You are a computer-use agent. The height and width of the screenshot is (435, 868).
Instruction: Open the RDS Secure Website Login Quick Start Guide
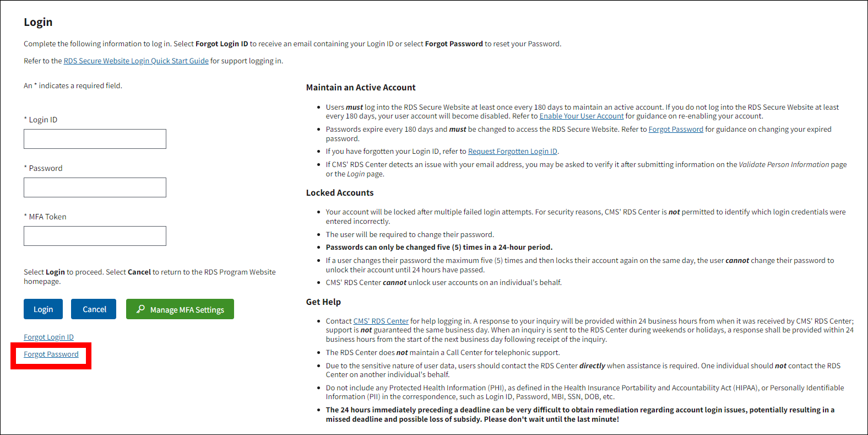(136, 61)
